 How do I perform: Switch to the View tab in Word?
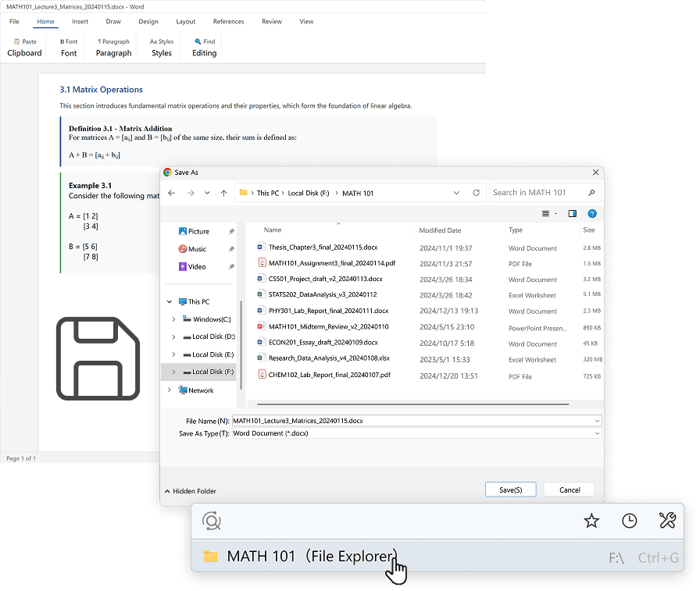pyautogui.click(x=306, y=21)
